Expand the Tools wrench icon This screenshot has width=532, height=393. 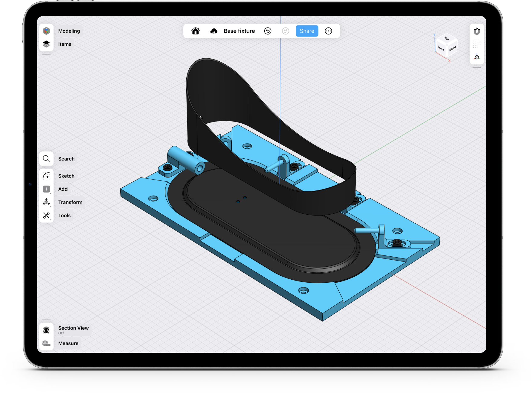(x=46, y=216)
